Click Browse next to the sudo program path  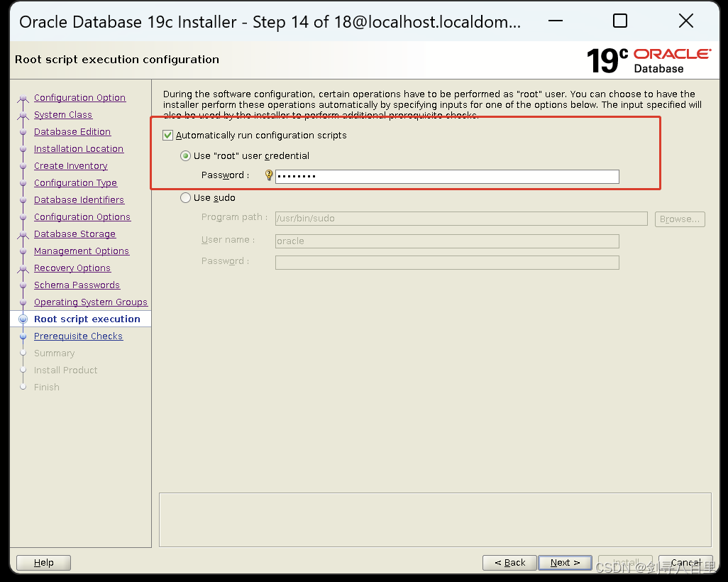[679, 219]
